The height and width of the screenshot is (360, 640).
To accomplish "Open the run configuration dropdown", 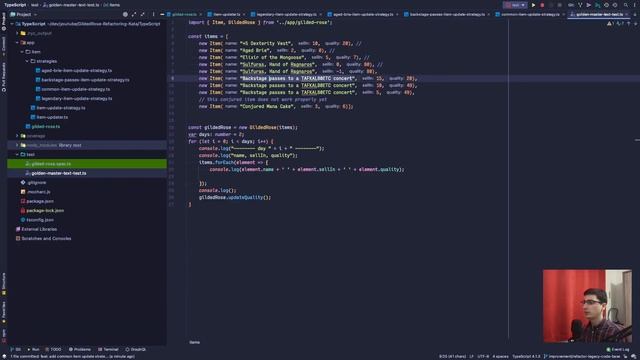I will (x=515, y=5).
